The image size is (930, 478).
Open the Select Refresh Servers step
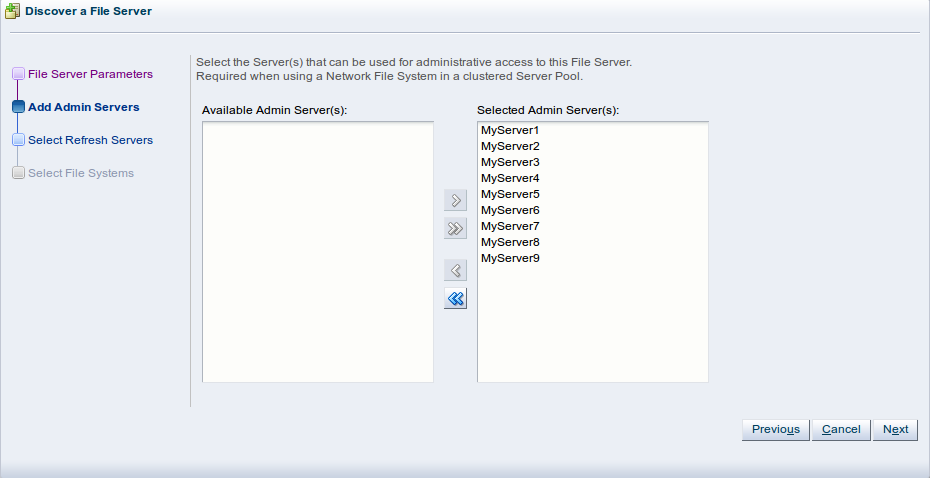(x=90, y=140)
